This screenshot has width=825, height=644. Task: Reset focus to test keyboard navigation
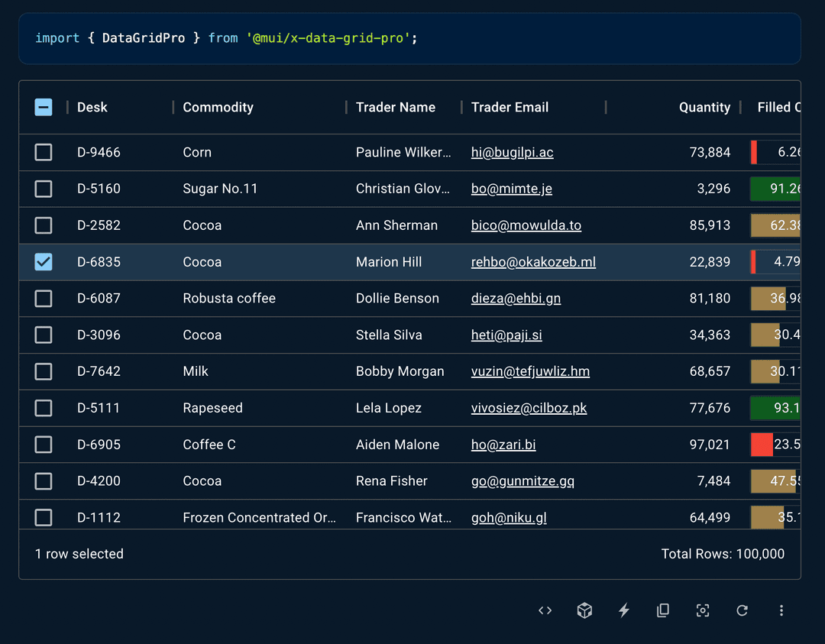pyautogui.click(x=703, y=610)
